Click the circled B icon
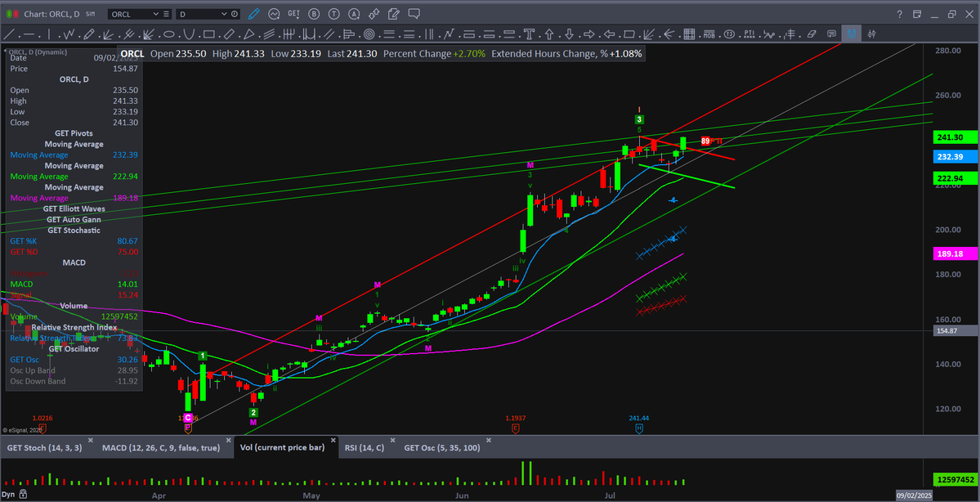 [x=314, y=14]
